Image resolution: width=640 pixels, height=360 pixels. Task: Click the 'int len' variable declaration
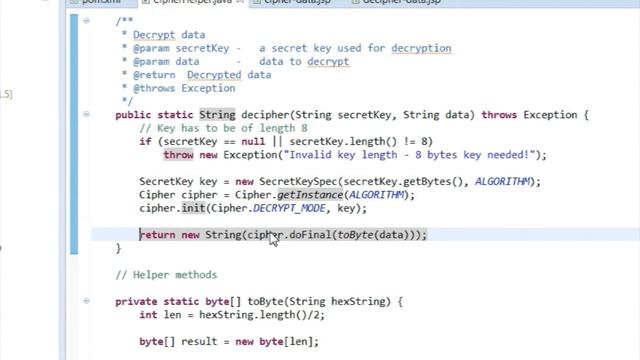point(160,315)
